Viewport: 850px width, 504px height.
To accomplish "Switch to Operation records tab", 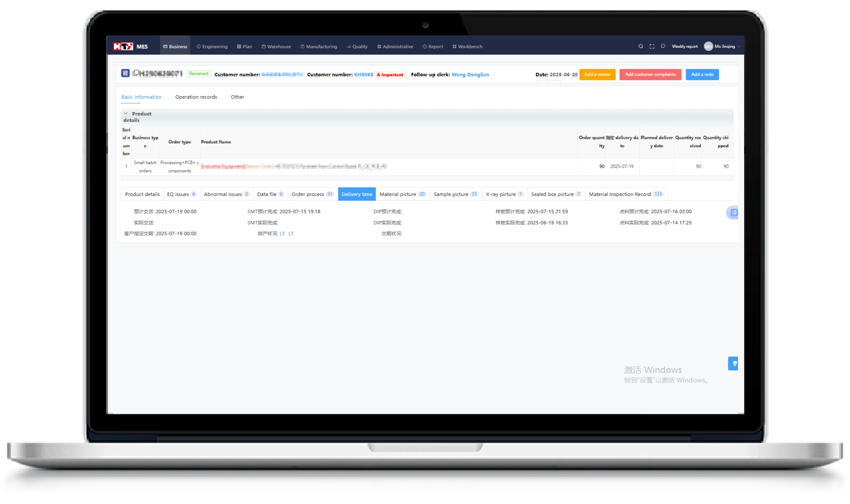I will (x=196, y=97).
